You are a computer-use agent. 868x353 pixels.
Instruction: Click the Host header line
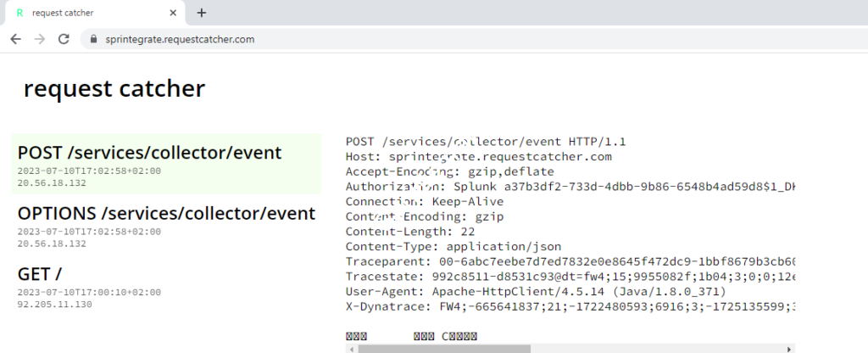pos(479,156)
